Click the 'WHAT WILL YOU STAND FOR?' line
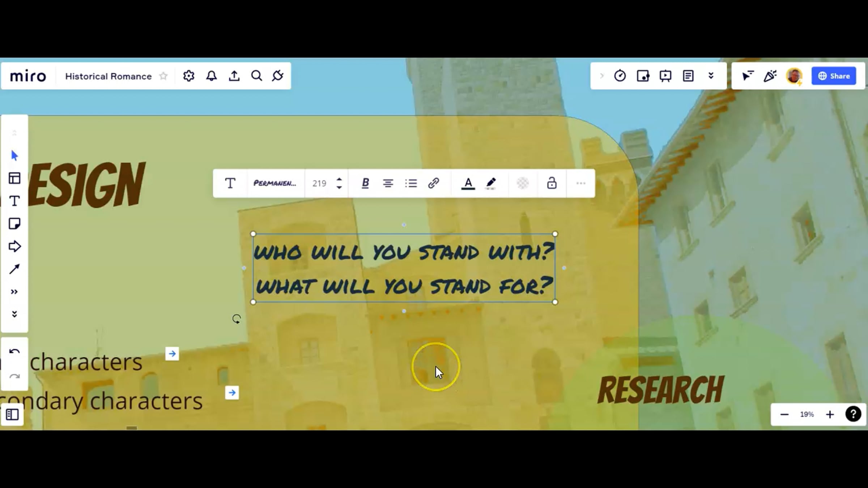The height and width of the screenshot is (488, 868). coord(404,286)
